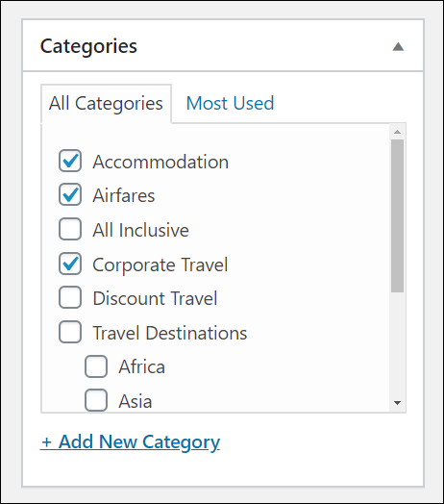444x504 pixels.
Task: Click the category list scrollbar thumb
Action: [x=398, y=215]
